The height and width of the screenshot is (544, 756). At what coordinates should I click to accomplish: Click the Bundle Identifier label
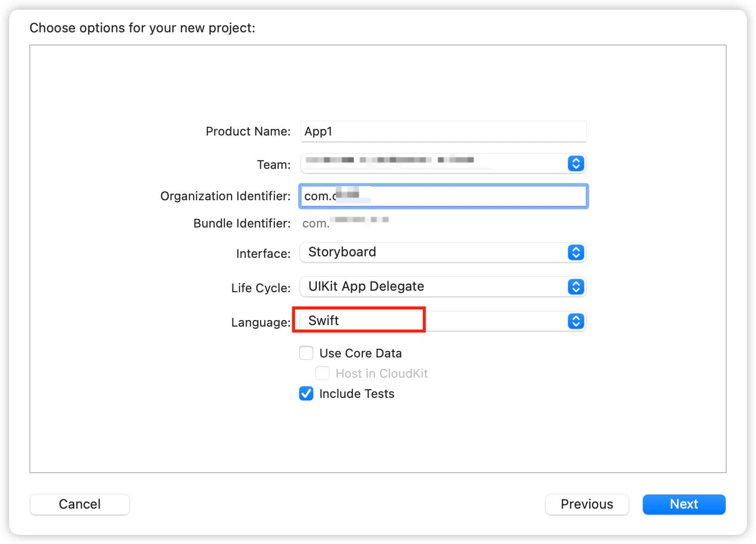pos(242,223)
